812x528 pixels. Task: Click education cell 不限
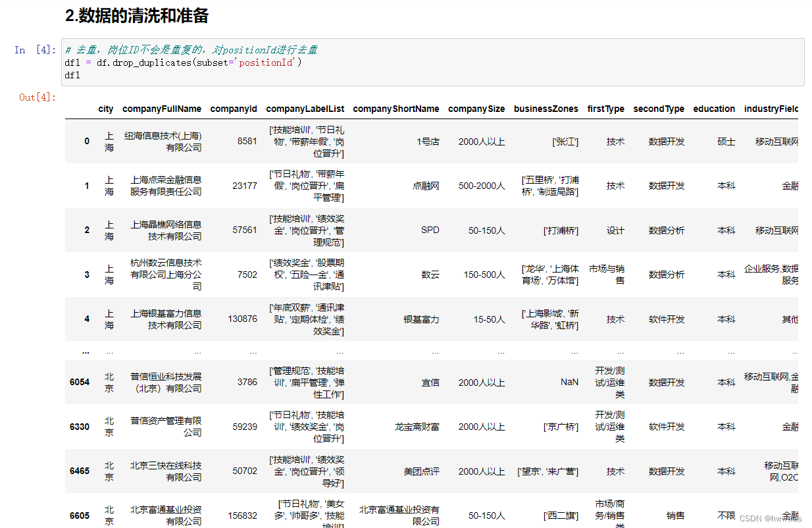tap(726, 515)
